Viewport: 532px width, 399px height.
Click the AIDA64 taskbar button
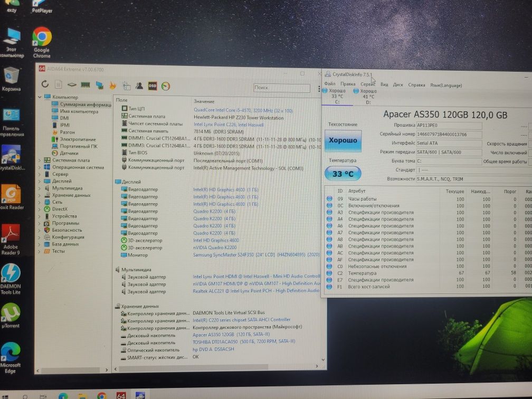pyautogui.click(x=121, y=395)
